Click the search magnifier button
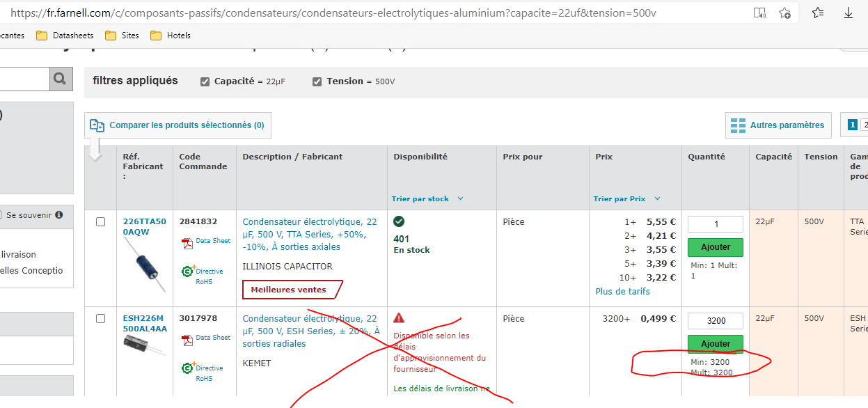The image size is (868, 408). pyautogui.click(x=61, y=79)
